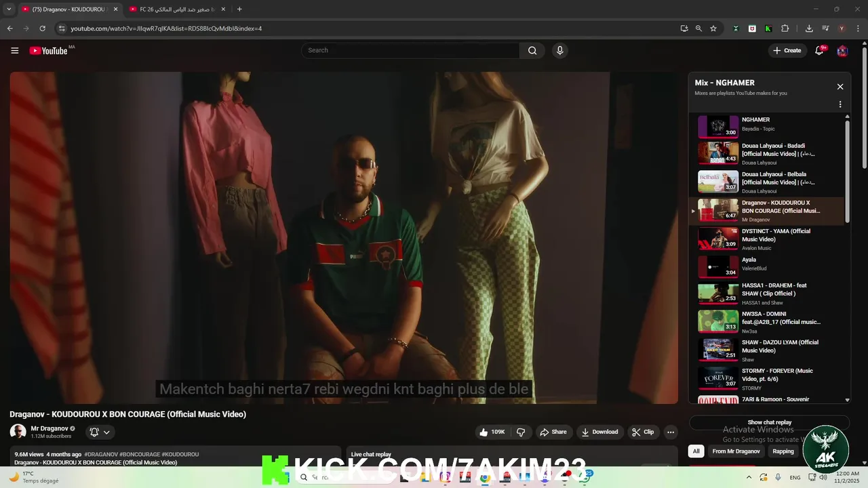868x488 pixels.
Task: Share the video
Action: (x=553, y=432)
